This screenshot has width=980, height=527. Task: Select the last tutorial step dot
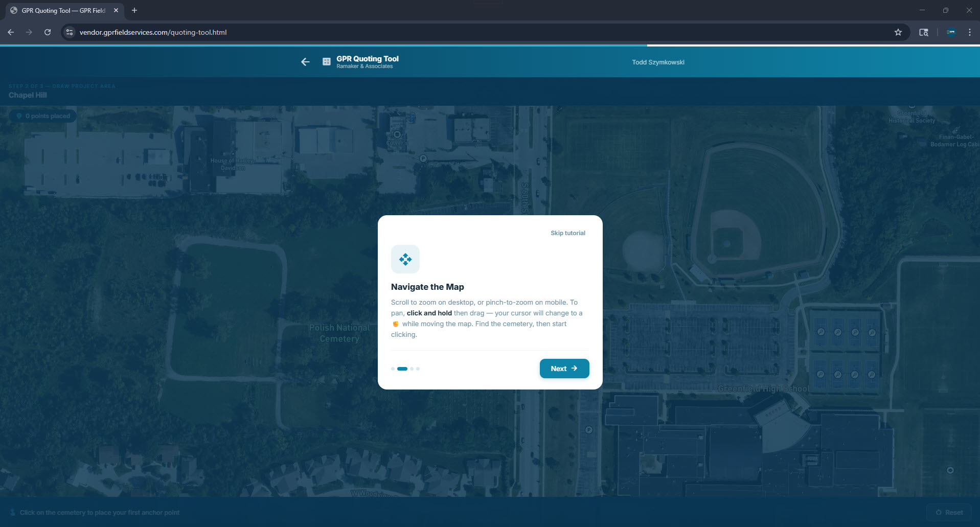[x=418, y=369]
